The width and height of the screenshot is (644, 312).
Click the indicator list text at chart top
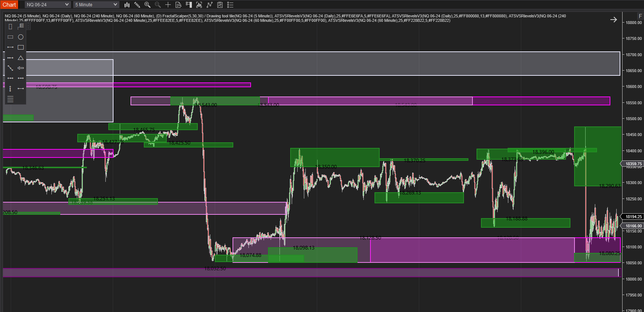coord(285,18)
